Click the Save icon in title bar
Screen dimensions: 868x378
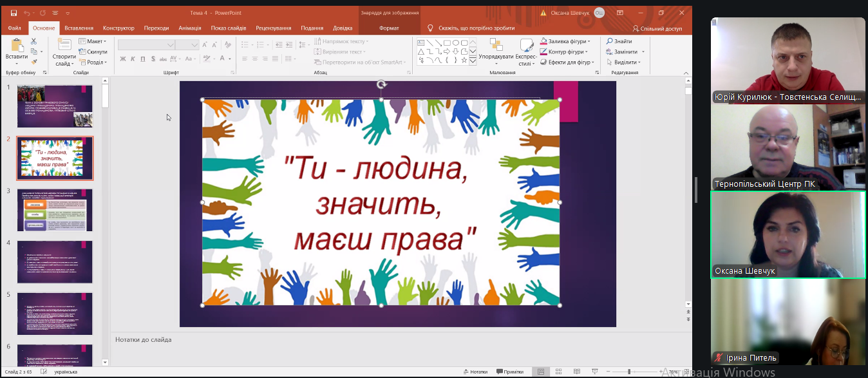pos(14,12)
